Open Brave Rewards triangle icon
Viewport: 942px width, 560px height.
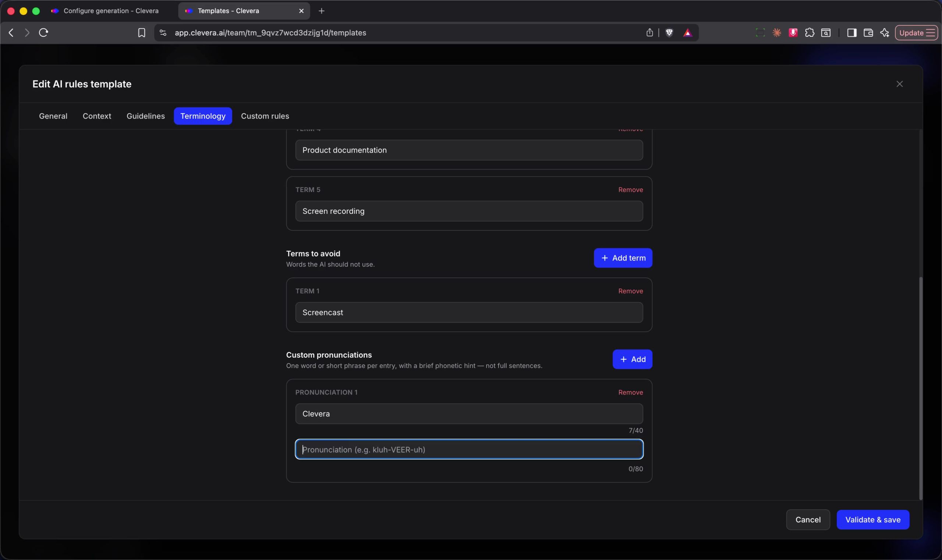pyautogui.click(x=687, y=33)
